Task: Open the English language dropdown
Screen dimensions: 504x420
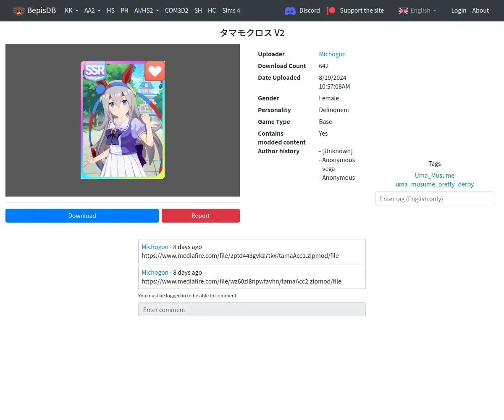Action: [423, 10]
